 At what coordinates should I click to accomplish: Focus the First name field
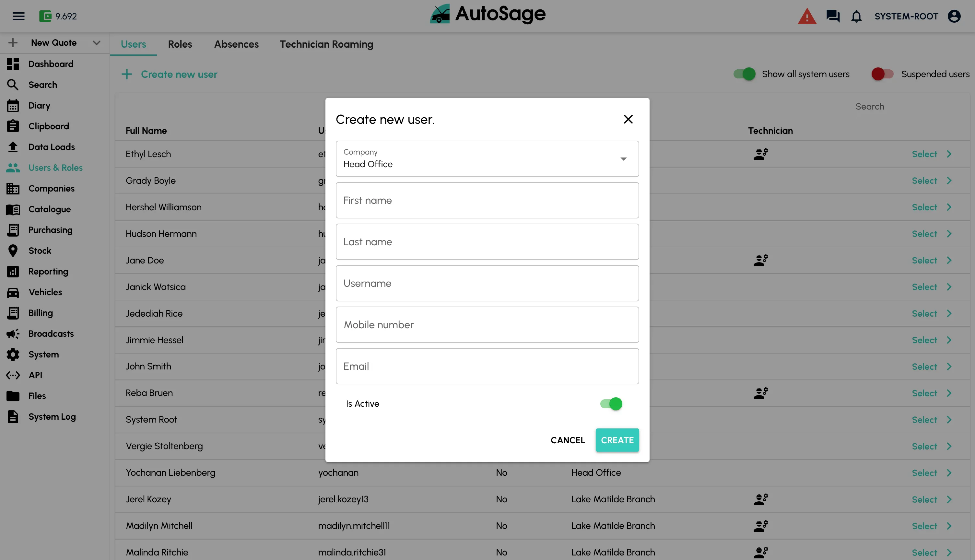tap(487, 200)
